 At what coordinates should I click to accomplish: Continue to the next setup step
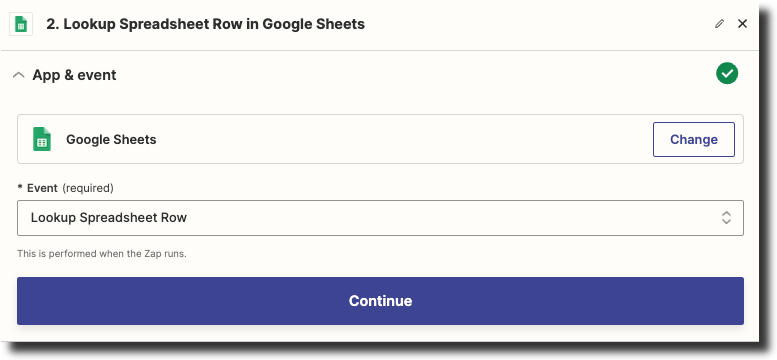point(380,301)
